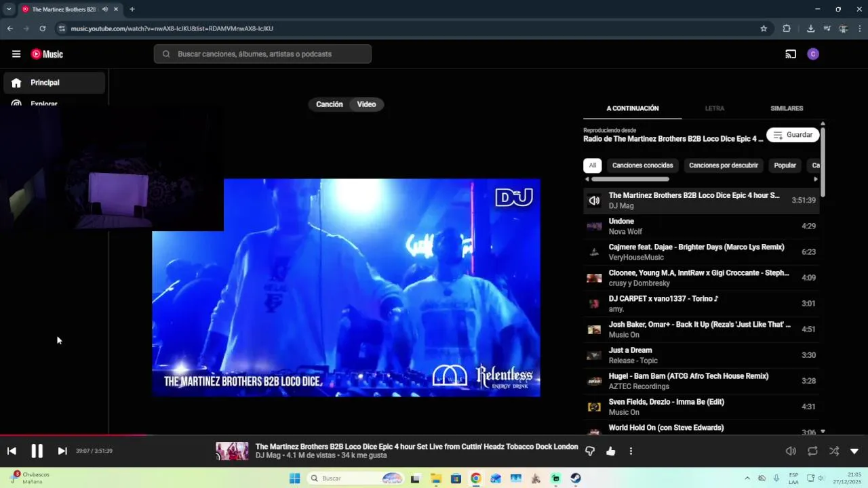Image resolution: width=868 pixels, height=488 pixels.
Task: Pause the current playback
Action: tap(37, 451)
